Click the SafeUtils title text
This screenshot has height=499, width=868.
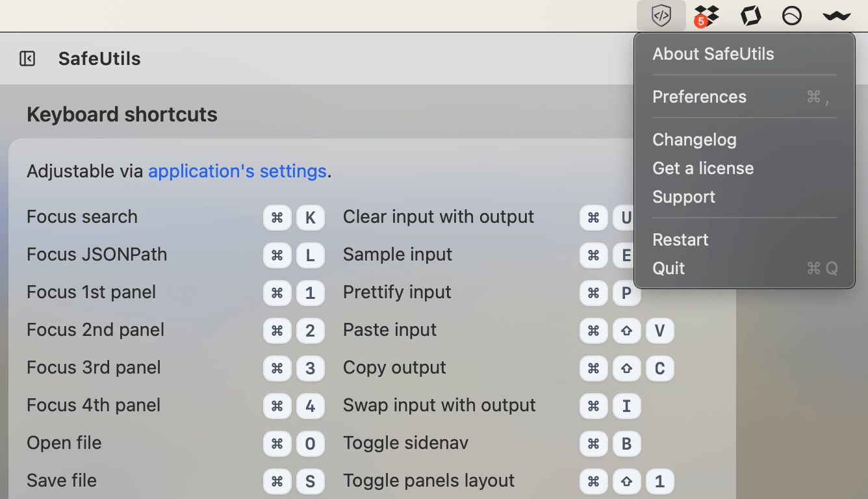[x=99, y=58]
